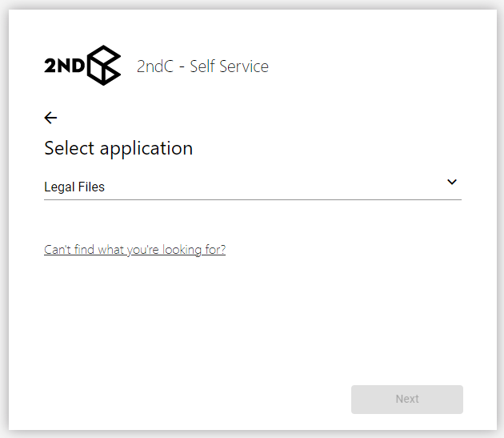Open the Legal Files application dropdown
The width and height of the screenshot is (504, 438).
252,187
